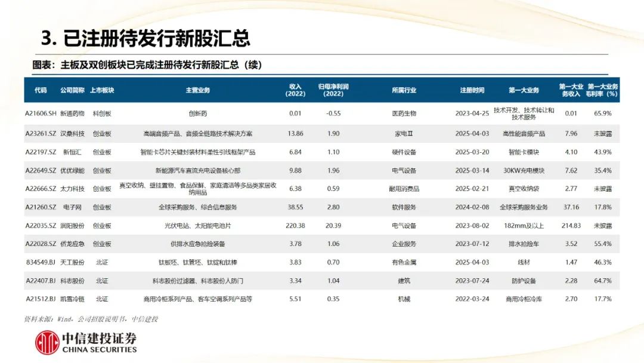Select the 代码 column header
The height and width of the screenshot is (363, 644).
[40, 91]
